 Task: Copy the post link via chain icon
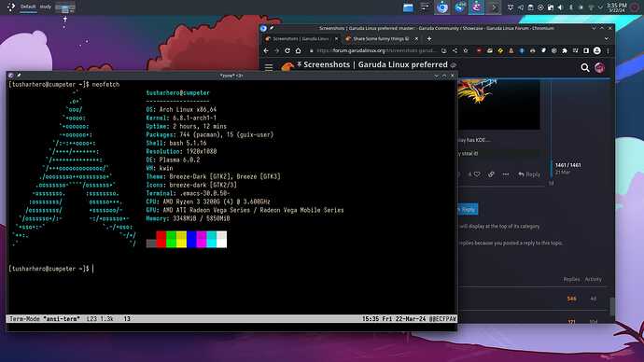(491, 174)
